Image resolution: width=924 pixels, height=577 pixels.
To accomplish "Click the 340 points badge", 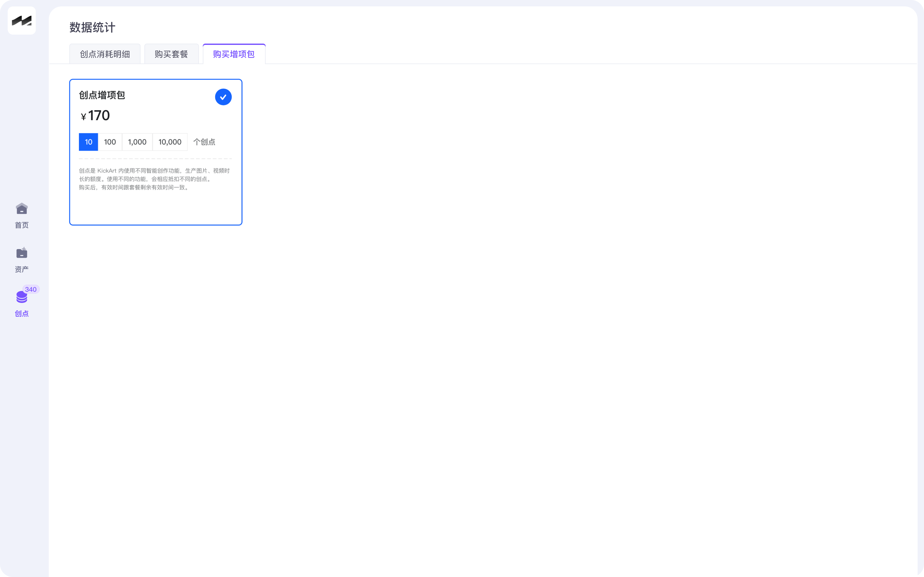I will click(30, 289).
